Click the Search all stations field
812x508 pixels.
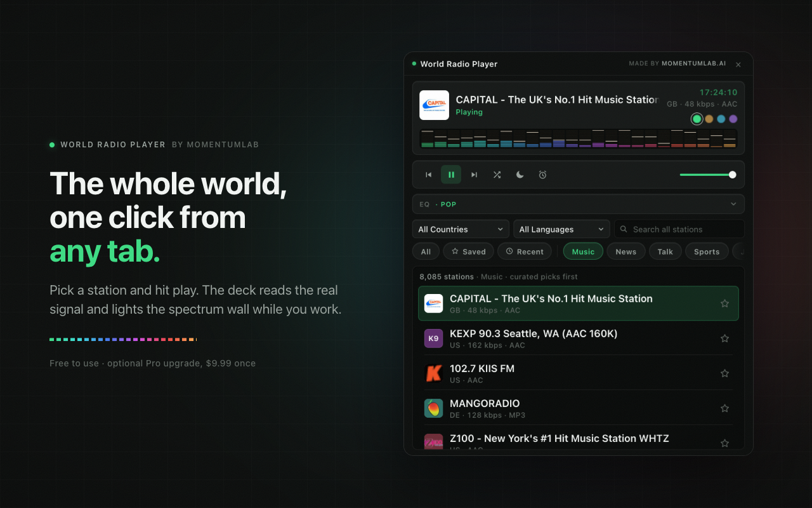point(679,229)
